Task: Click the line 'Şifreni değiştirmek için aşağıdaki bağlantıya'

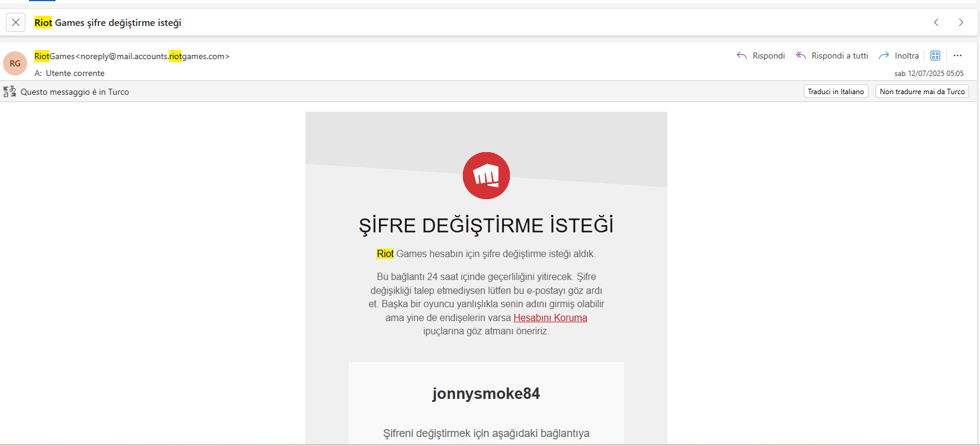Action: (486, 433)
